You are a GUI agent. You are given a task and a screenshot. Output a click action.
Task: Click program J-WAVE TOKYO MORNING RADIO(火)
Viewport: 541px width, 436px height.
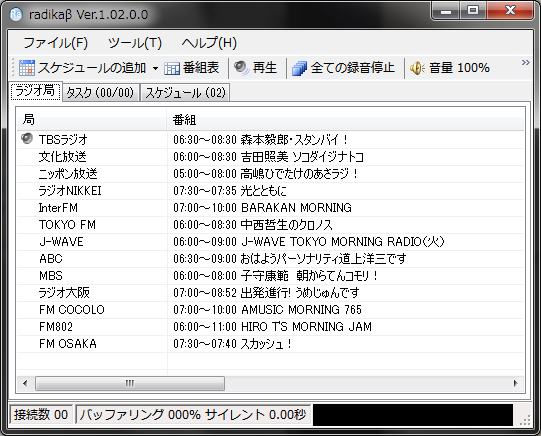(x=343, y=241)
